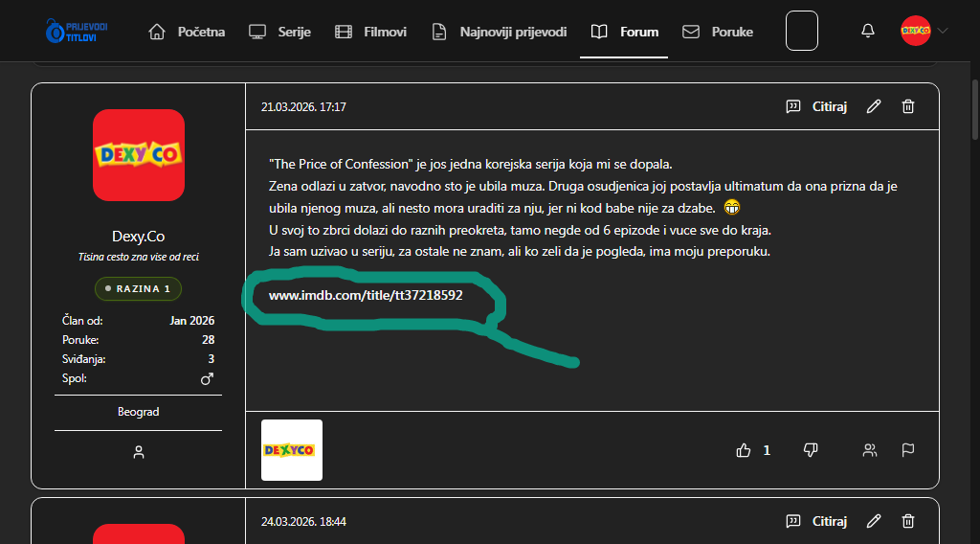View the like count 1
The height and width of the screenshot is (544, 980).
767,451
